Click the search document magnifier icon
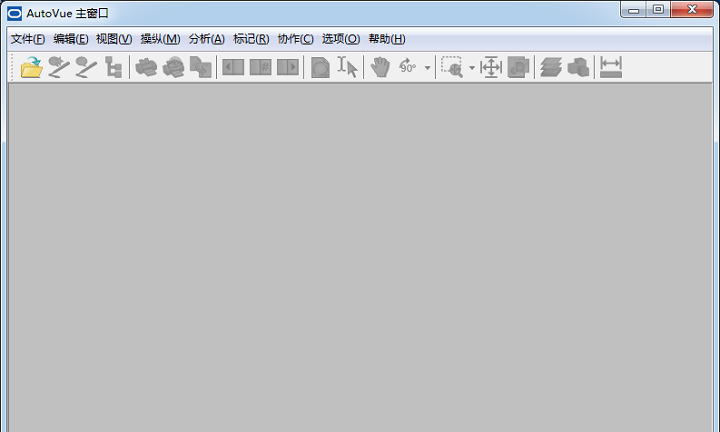720x432 pixels. (320, 67)
